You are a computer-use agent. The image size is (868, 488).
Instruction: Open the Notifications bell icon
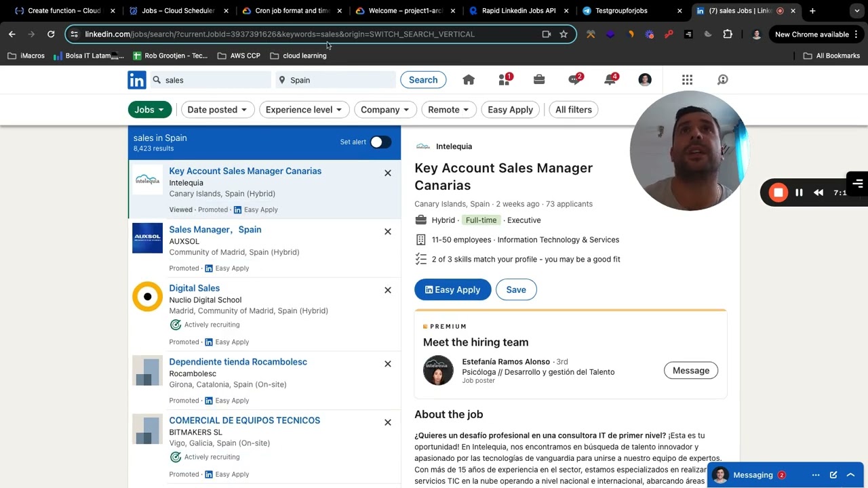(x=610, y=80)
